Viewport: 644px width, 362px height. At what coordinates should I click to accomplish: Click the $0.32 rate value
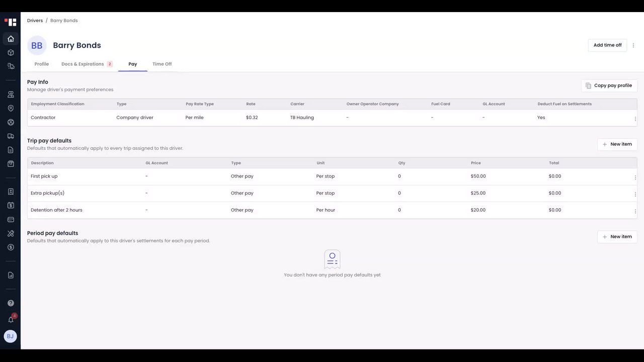[x=252, y=118]
